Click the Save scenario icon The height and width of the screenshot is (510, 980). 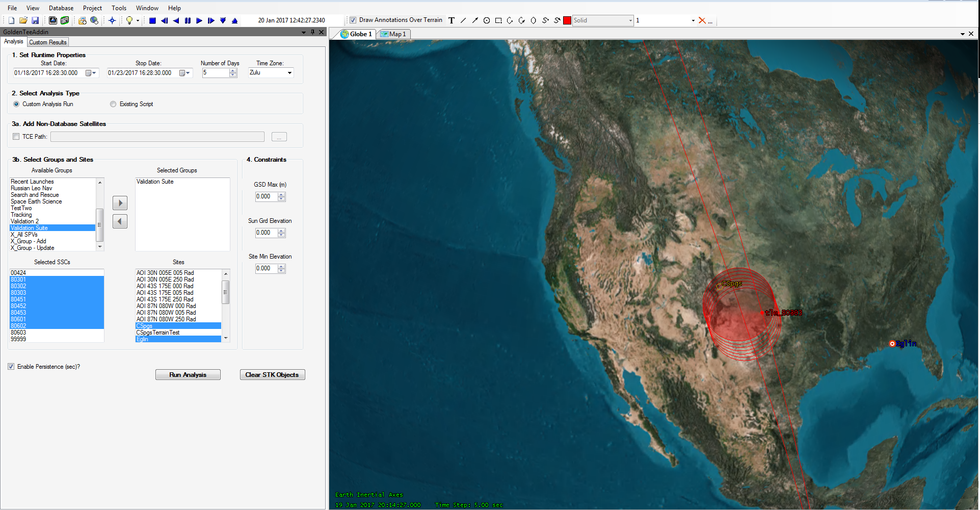35,20
